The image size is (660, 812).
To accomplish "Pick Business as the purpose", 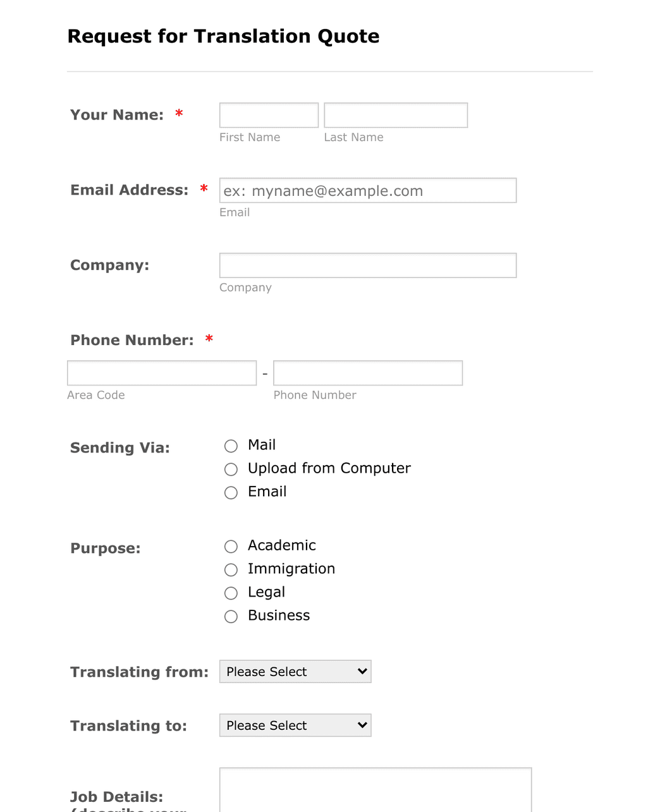I will (x=231, y=616).
